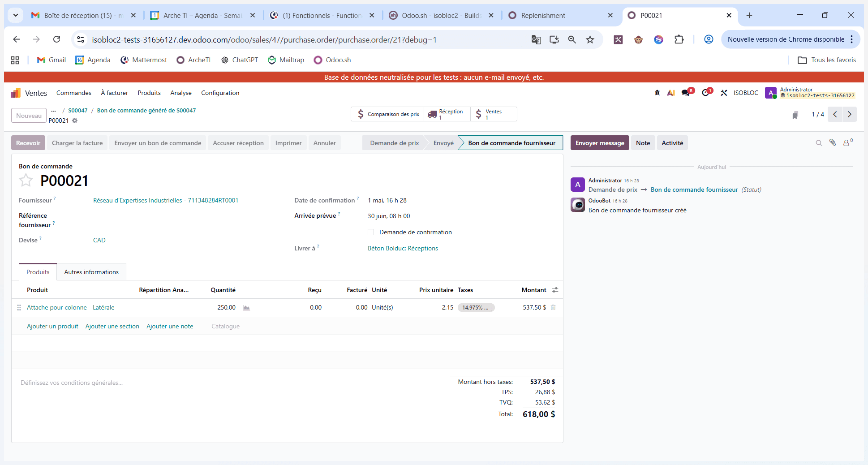Click the Chrome address bar URL
Viewport: 868px width, 465px height.
tap(264, 39)
